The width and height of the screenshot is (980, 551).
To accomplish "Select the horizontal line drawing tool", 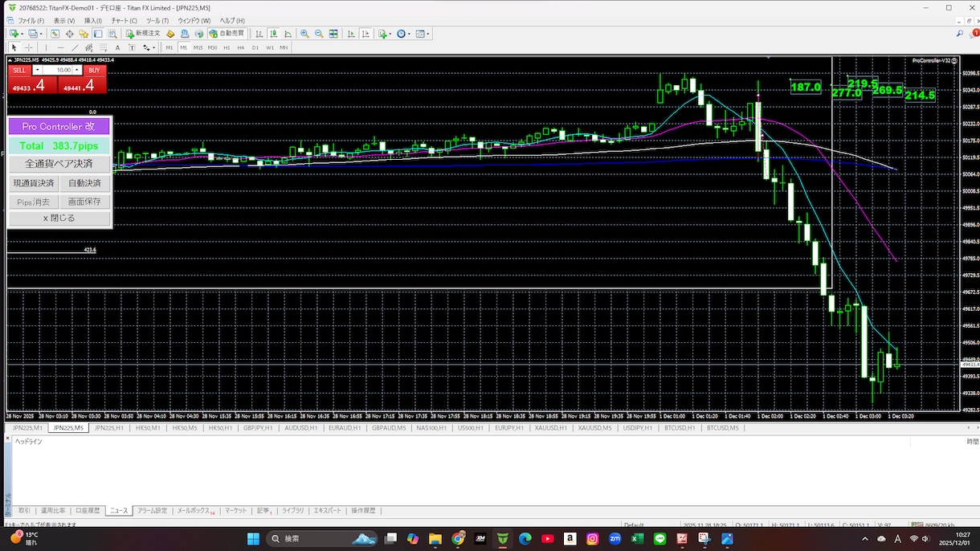I will pyautogui.click(x=61, y=47).
